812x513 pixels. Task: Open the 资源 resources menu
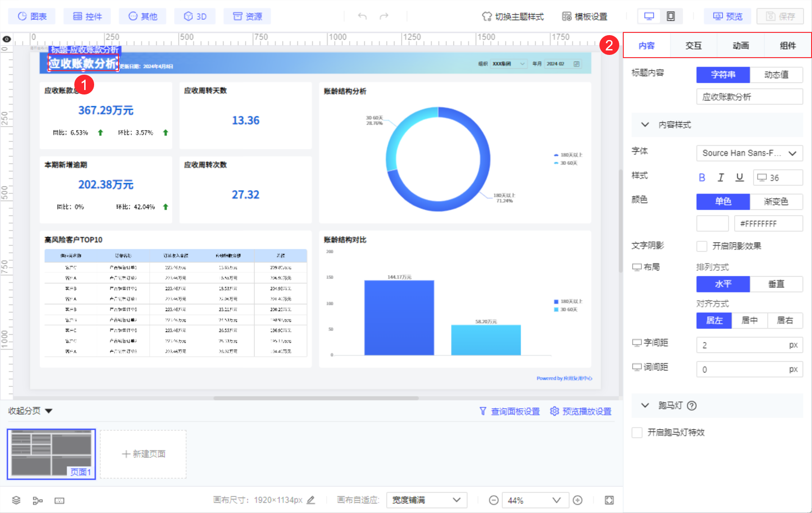coord(247,17)
